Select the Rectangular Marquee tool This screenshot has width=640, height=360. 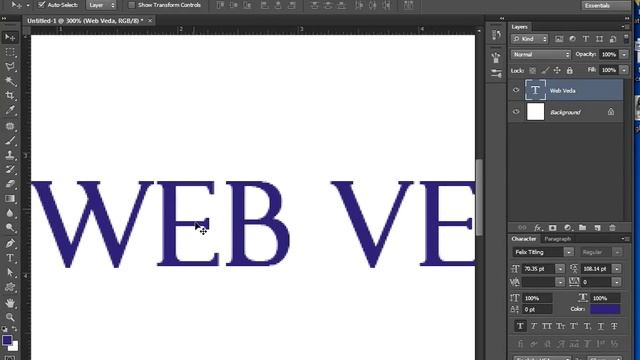point(10,52)
